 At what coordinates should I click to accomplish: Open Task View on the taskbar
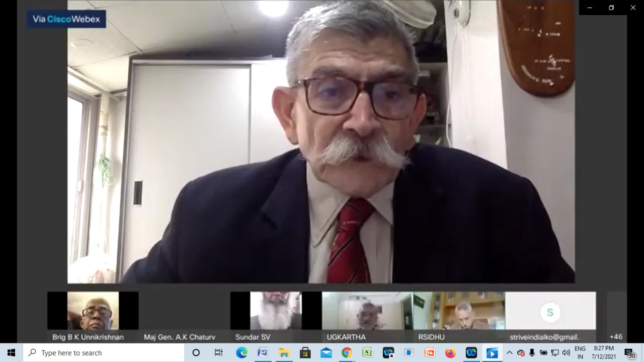(218, 353)
